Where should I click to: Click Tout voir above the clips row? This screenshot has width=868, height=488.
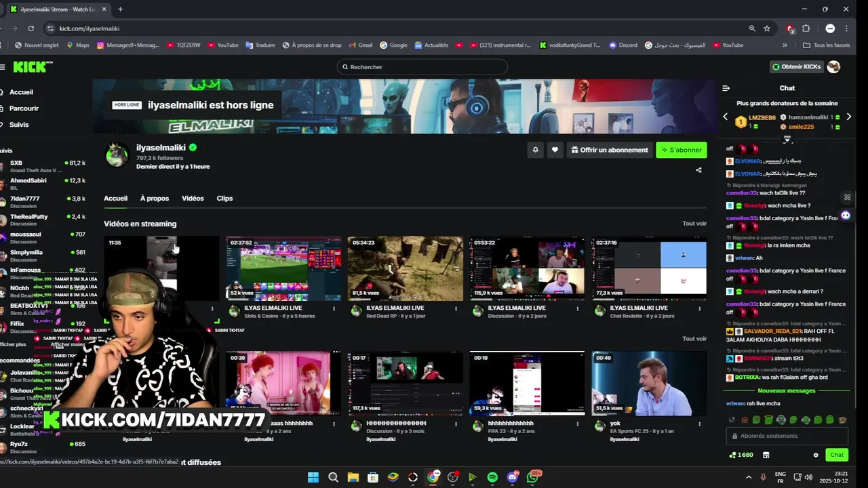tap(694, 339)
